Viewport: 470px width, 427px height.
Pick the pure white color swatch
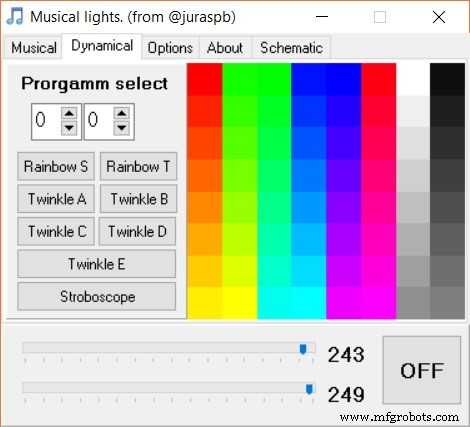413,79
